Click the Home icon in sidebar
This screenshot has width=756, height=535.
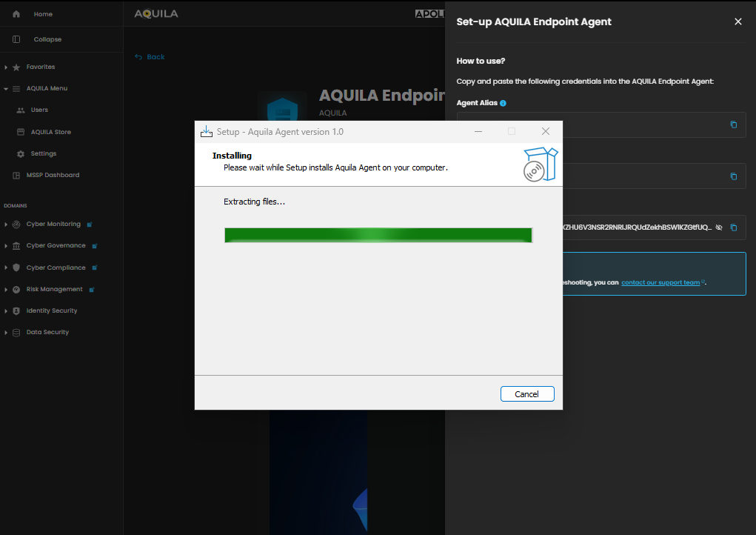pos(16,14)
